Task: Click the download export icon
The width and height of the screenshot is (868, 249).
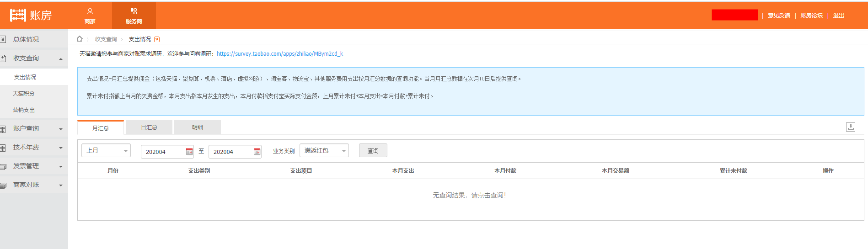Action: pyautogui.click(x=850, y=127)
